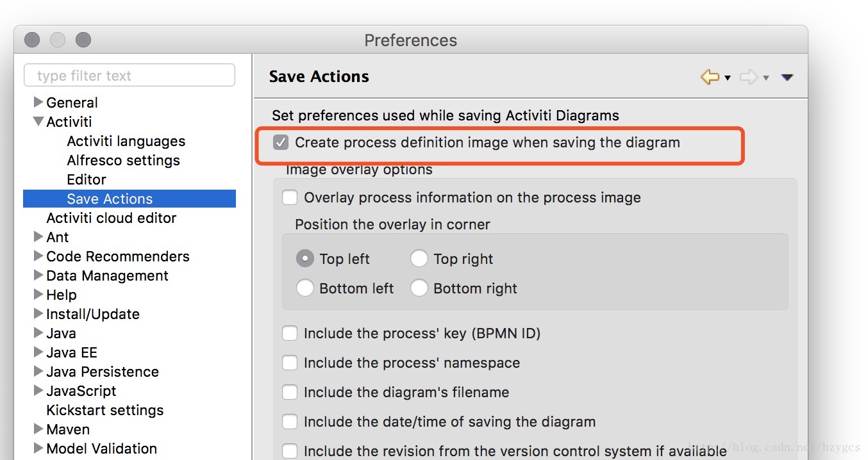The width and height of the screenshot is (868, 460).
Task: Select the Ant label in tree
Action: tap(58, 237)
